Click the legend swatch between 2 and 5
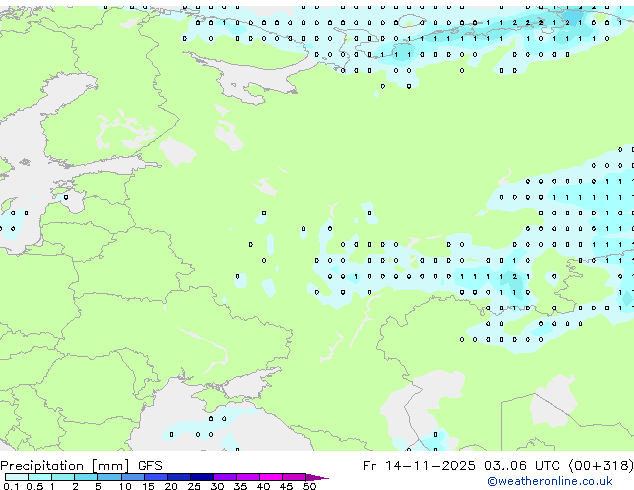 click(x=86, y=477)
